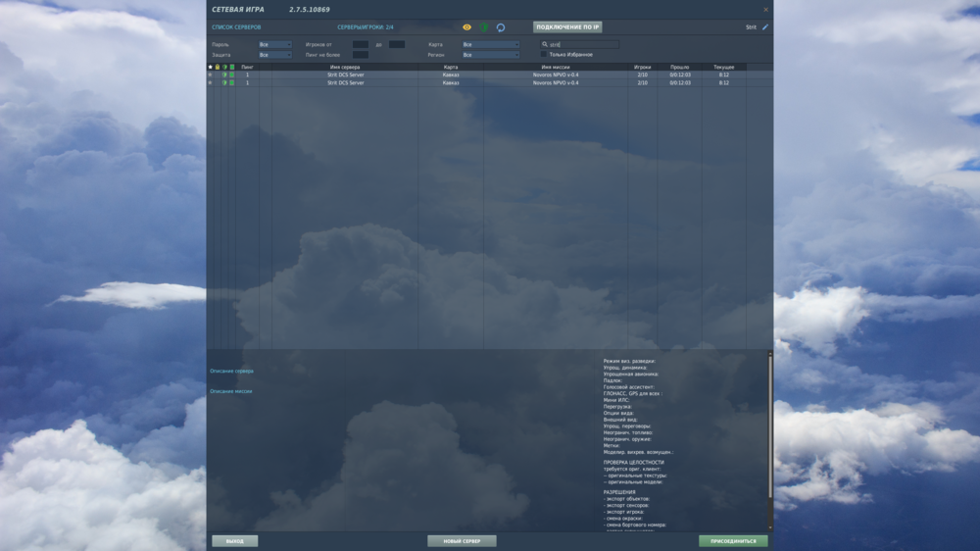Sort by the shield protection column header
The image size is (980, 551).
pyautogui.click(x=225, y=67)
